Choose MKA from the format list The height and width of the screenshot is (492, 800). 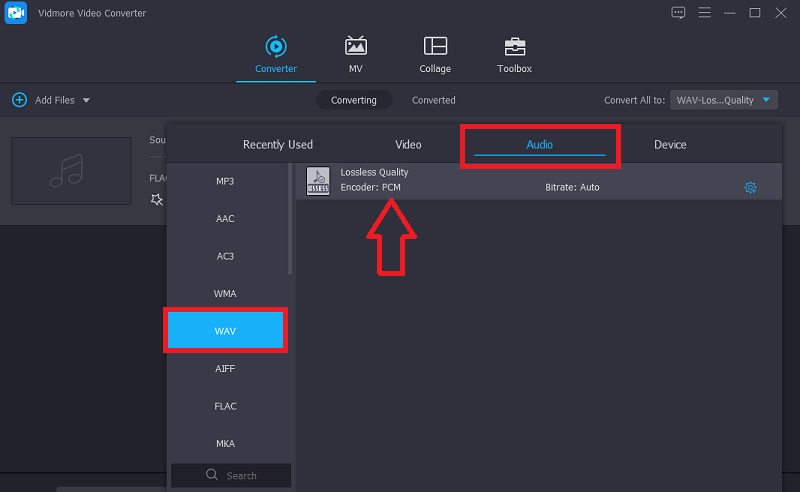pos(225,444)
